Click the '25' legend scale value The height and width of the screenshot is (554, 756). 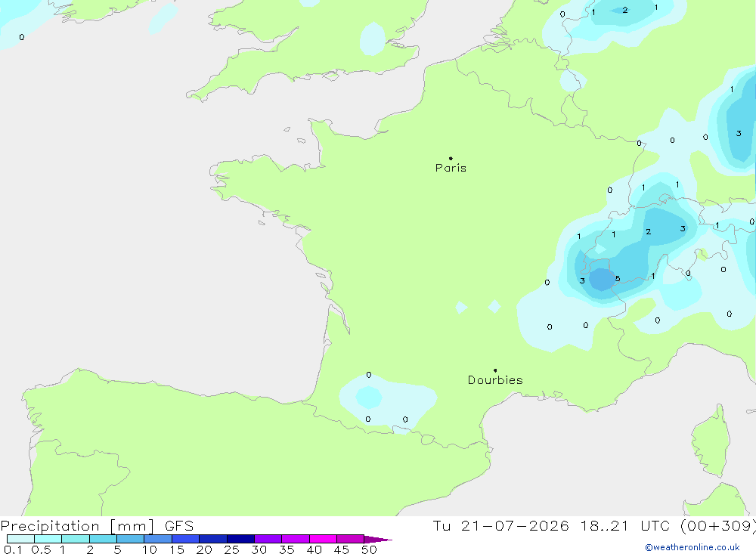point(231,549)
